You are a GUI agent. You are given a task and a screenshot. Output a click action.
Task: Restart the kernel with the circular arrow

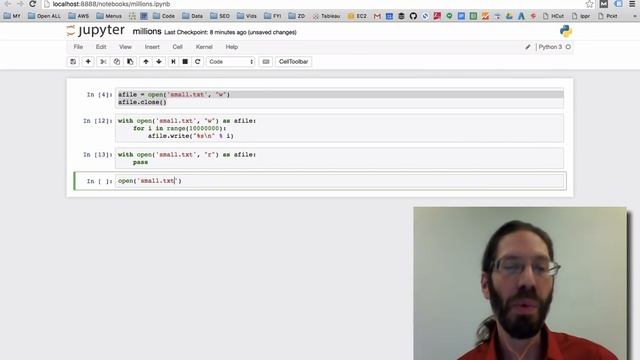pyautogui.click(x=198, y=62)
